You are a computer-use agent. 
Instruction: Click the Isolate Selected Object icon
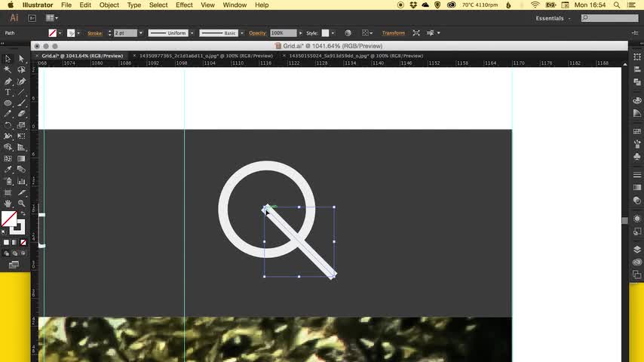click(x=416, y=33)
